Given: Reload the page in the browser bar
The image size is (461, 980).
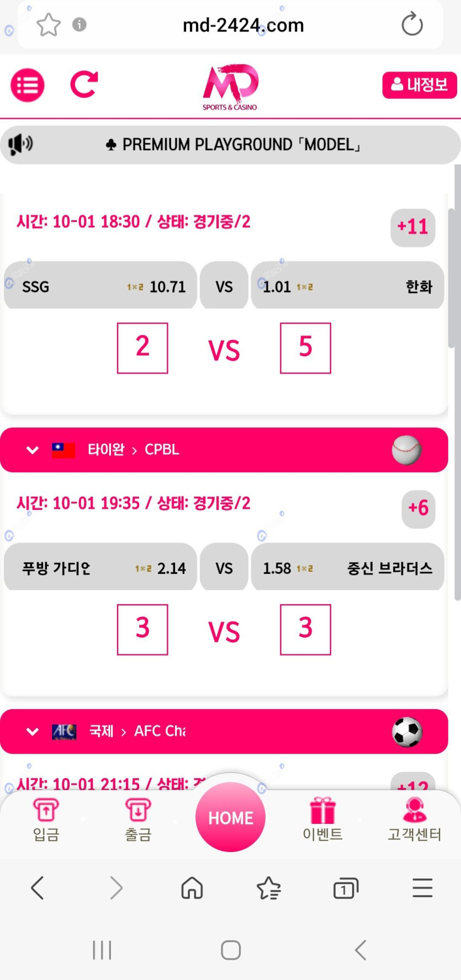Looking at the screenshot, I should [x=412, y=25].
